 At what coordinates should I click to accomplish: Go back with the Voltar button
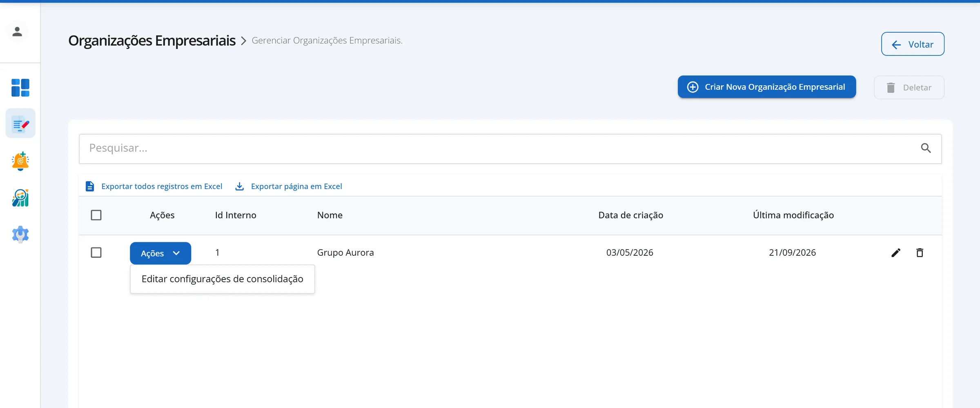tap(913, 44)
